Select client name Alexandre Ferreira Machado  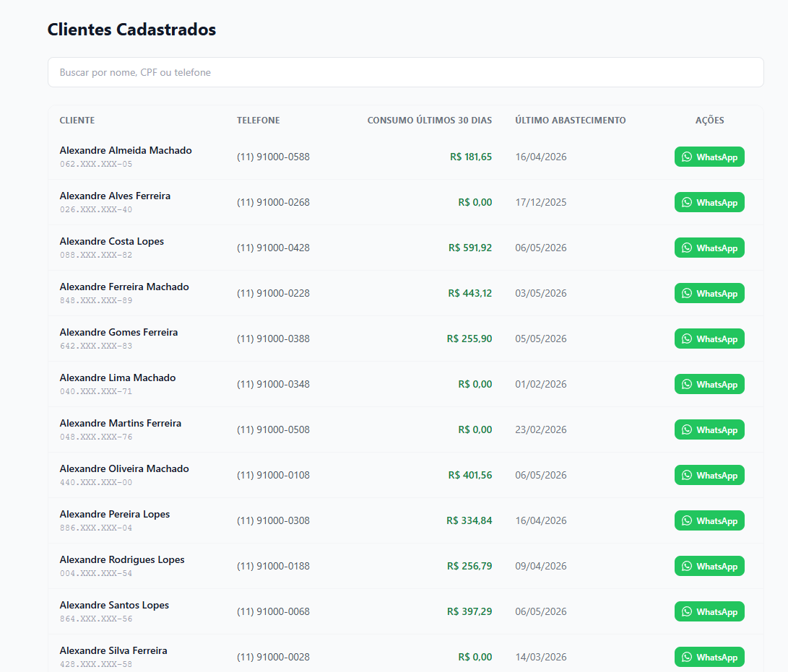[x=124, y=287]
